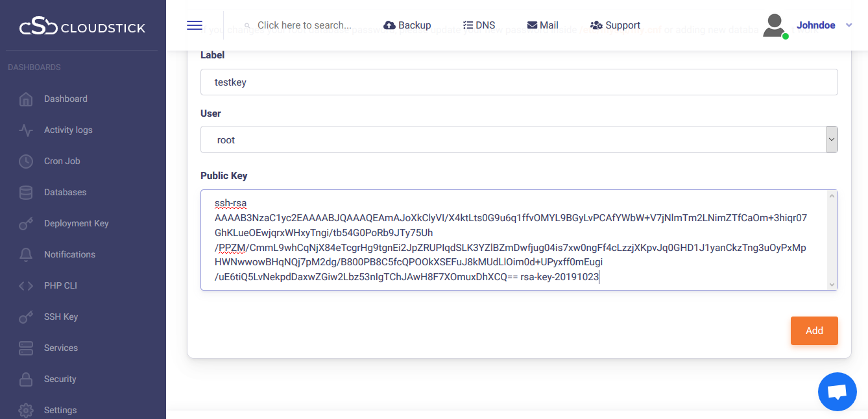Viewport: 868px width, 419px height.
Task: Click the Security lock icon
Action: [26, 379]
